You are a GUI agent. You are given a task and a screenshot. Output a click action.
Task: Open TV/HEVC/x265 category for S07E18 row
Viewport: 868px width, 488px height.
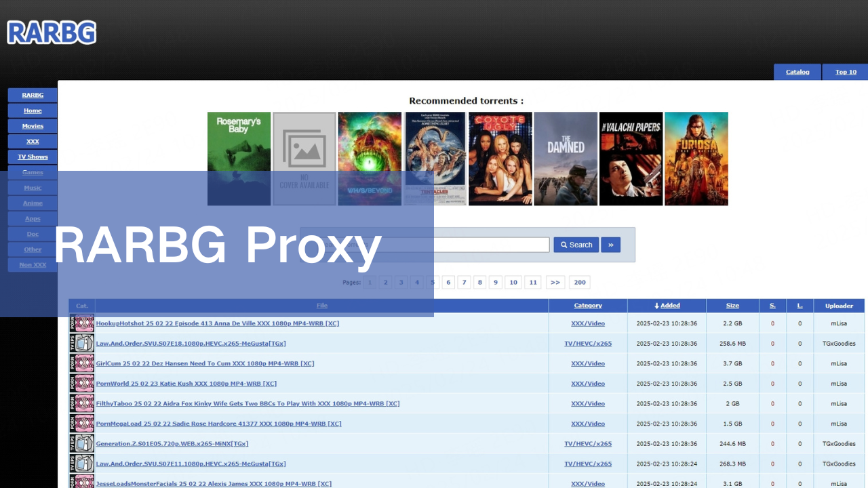point(588,344)
